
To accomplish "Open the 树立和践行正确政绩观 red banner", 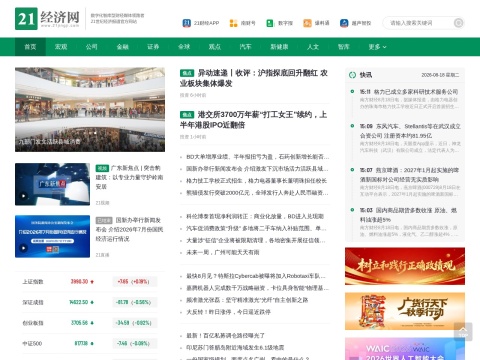I will coord(405,266).
